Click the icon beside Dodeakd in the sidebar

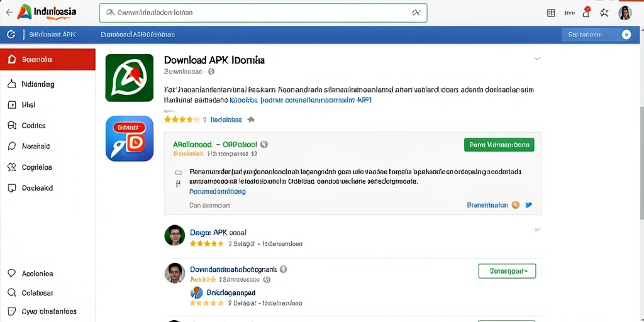coord(12,188)
